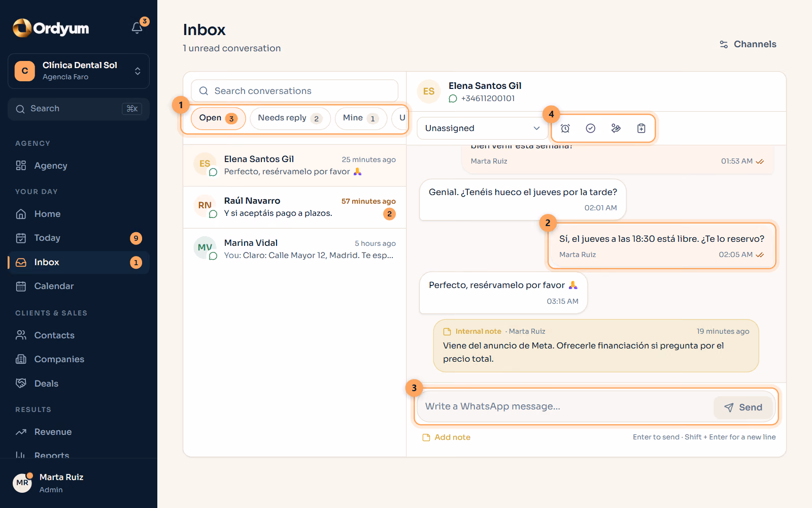Viewport: 812px width, 508px height.
Task: Click the magnifier in Search conversations
Action: coord(204,91)
